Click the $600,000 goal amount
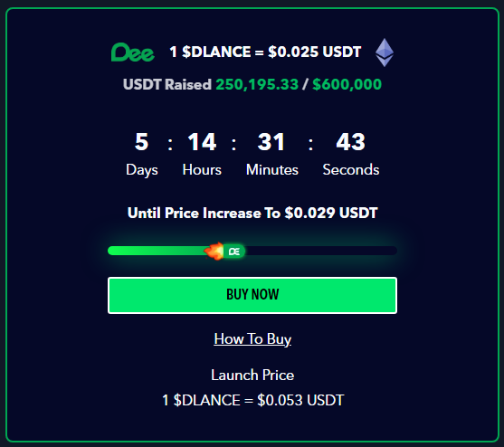Screen dimensions: 504x447 [347, 84]
